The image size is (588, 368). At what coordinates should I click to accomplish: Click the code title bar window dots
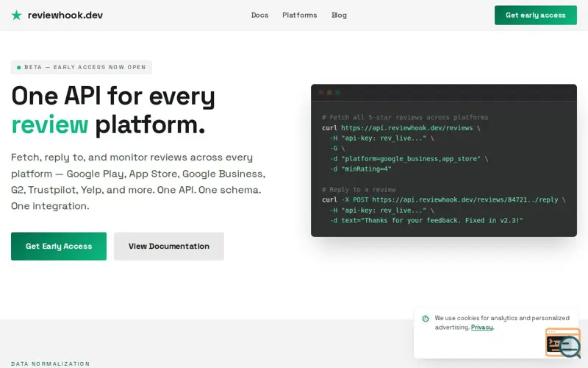pyautogui.click(x=329, y=93)
